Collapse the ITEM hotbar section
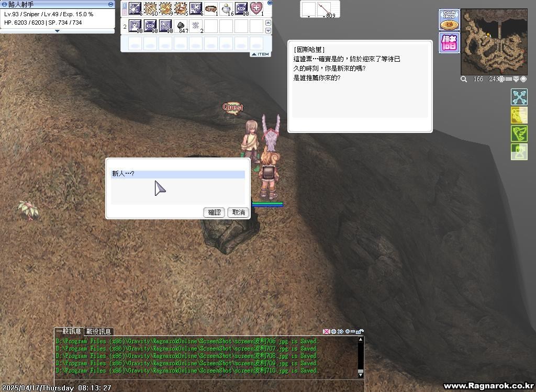This screenshot has width=536, height=392. [x=261, y=54]
